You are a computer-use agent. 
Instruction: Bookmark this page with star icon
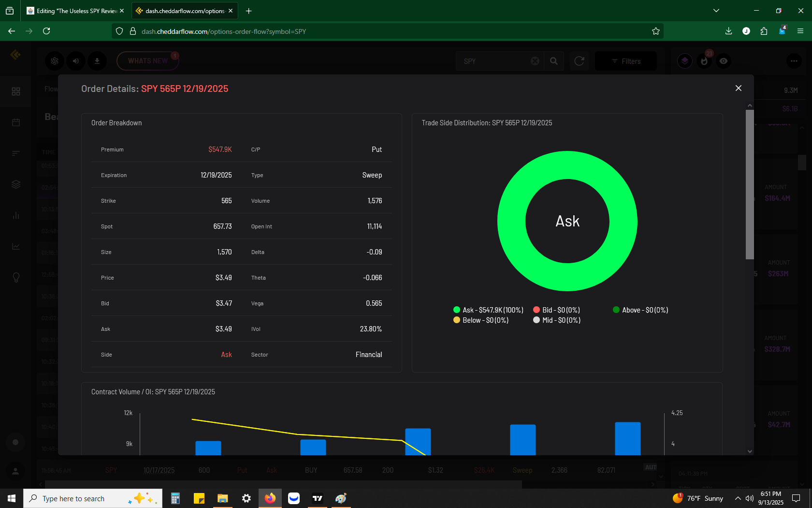tap(655, 31)
